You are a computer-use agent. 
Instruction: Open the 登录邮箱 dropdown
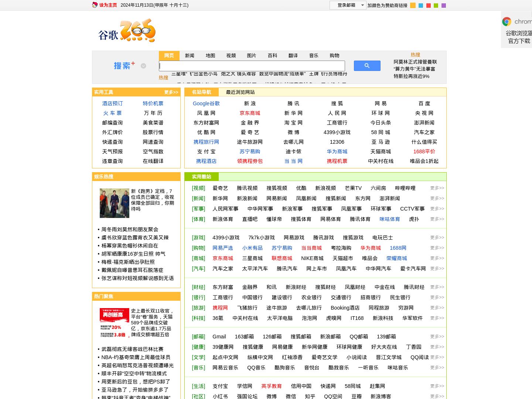[348, 5]
